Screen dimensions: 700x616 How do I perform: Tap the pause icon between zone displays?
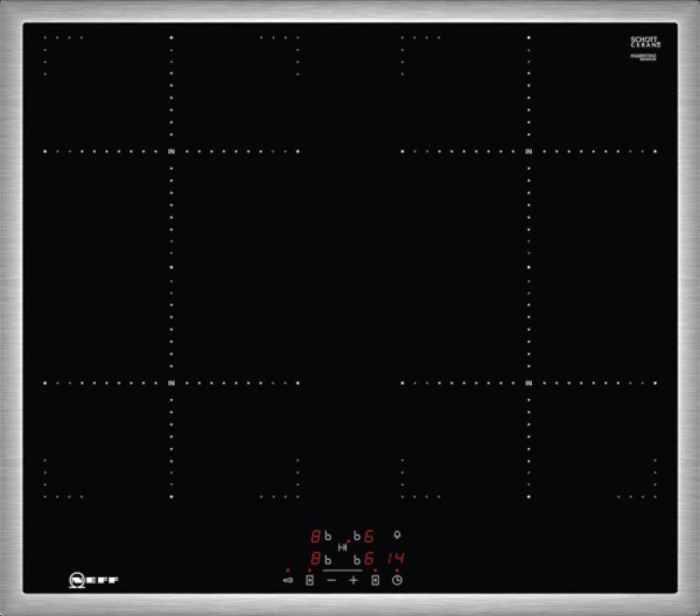(342, 547)
